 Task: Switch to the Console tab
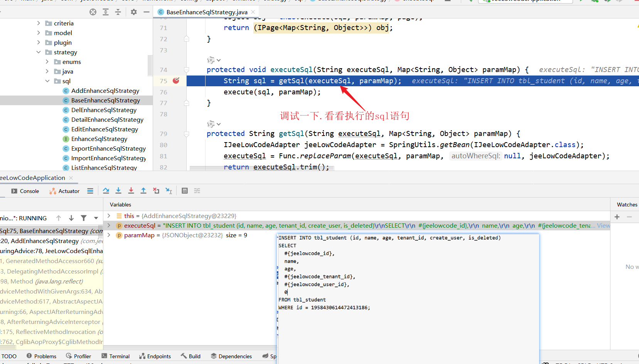pos(25,191)
